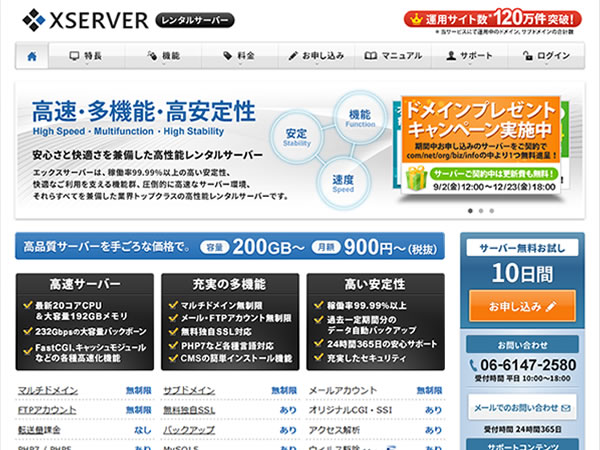Screen dimensions: 600x450
Task: Open the 料金 menu
Action: coord(240,56)
